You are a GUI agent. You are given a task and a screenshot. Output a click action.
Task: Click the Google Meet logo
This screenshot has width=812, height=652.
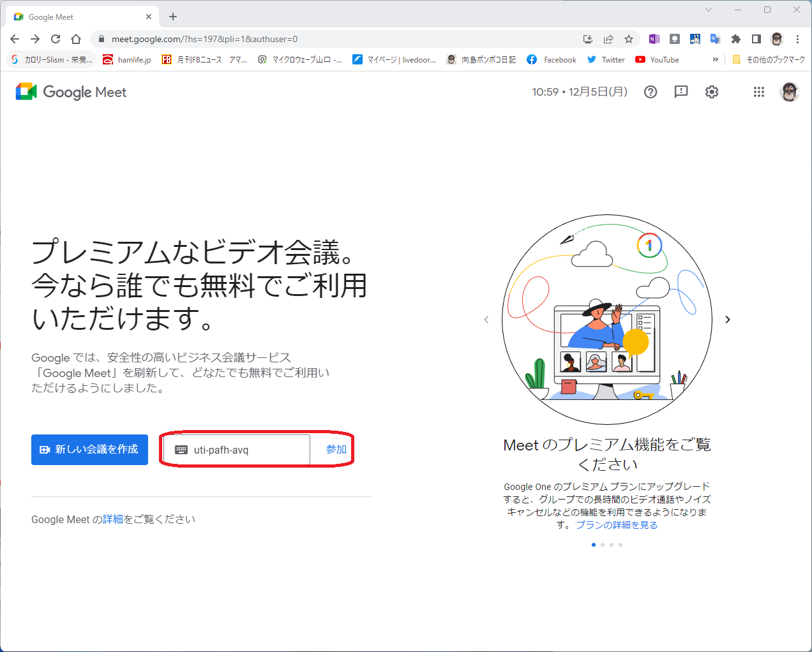[x=71, y=92]
